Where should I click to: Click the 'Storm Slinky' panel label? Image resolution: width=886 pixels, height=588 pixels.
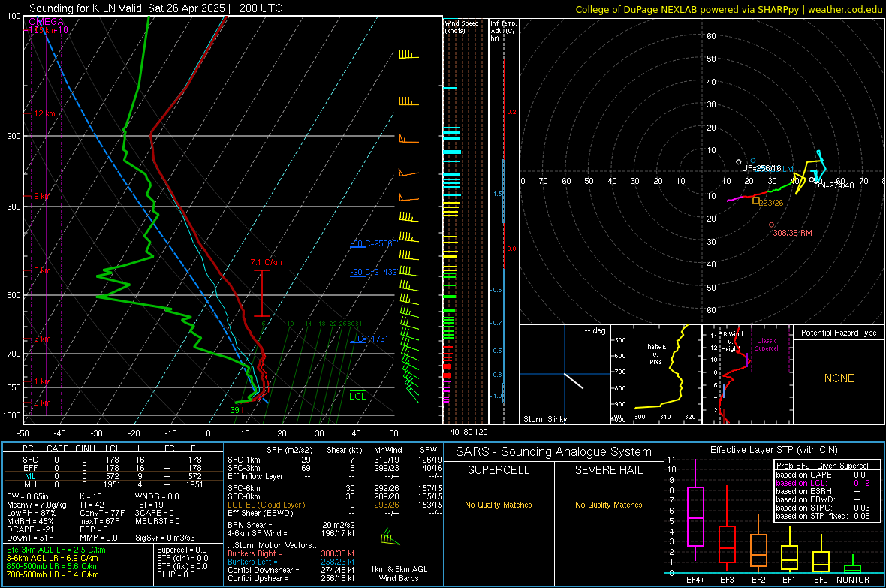[544, 419]
